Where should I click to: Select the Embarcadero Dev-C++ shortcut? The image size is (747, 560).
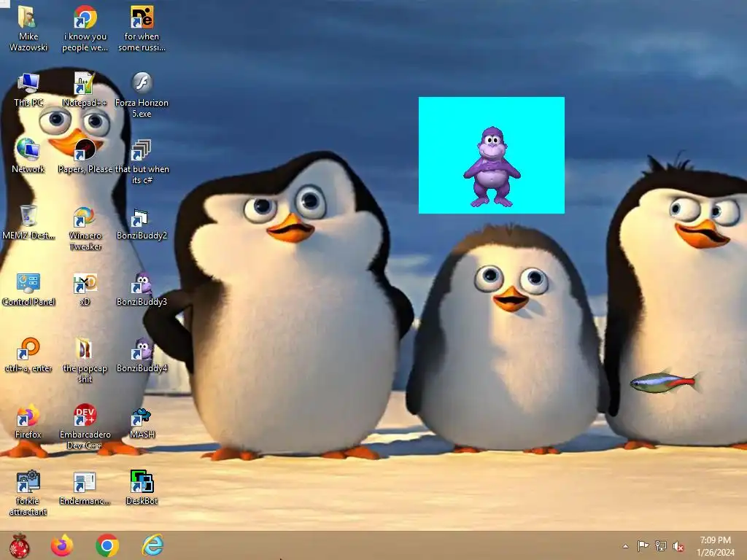click(x=85, y=415)
